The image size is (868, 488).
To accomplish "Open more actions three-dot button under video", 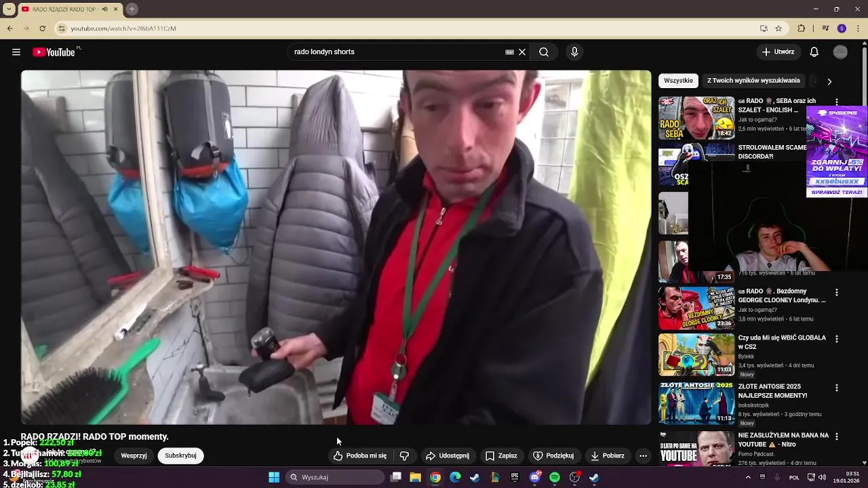I will pyautogui.click(x=643, y=455).
